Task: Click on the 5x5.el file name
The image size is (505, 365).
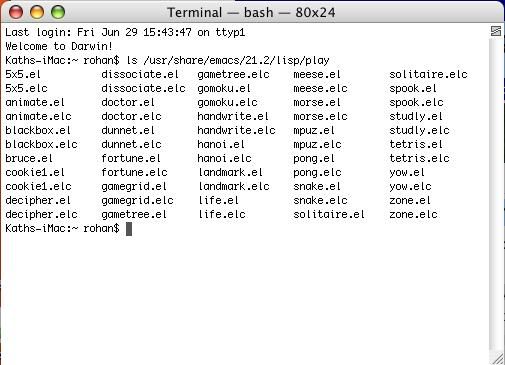Action: (x=23, y=74)
